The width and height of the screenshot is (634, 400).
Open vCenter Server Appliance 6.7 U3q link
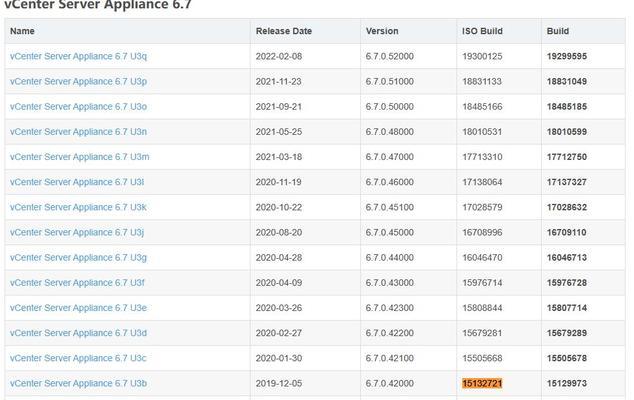pyautogui.click(x=78, y=56)
